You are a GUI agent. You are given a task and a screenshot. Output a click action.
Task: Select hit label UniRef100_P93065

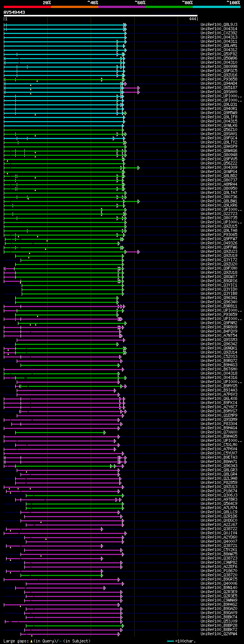click(x=219, y=235)
